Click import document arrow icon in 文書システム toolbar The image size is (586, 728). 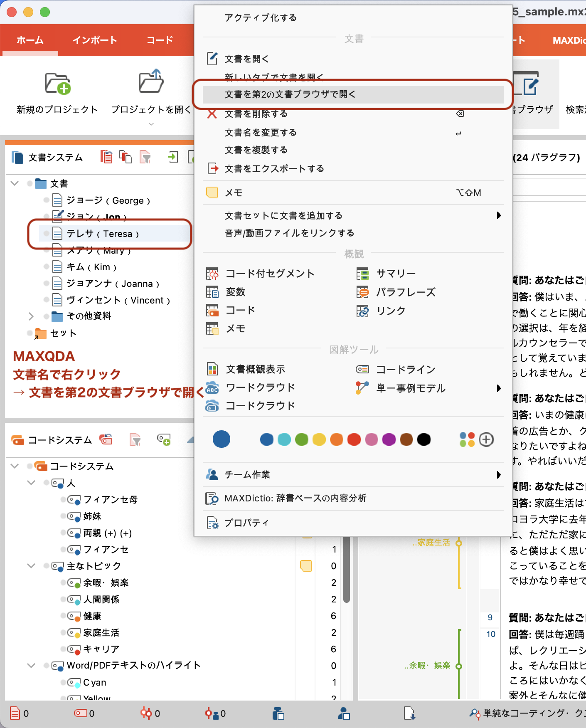172,157
